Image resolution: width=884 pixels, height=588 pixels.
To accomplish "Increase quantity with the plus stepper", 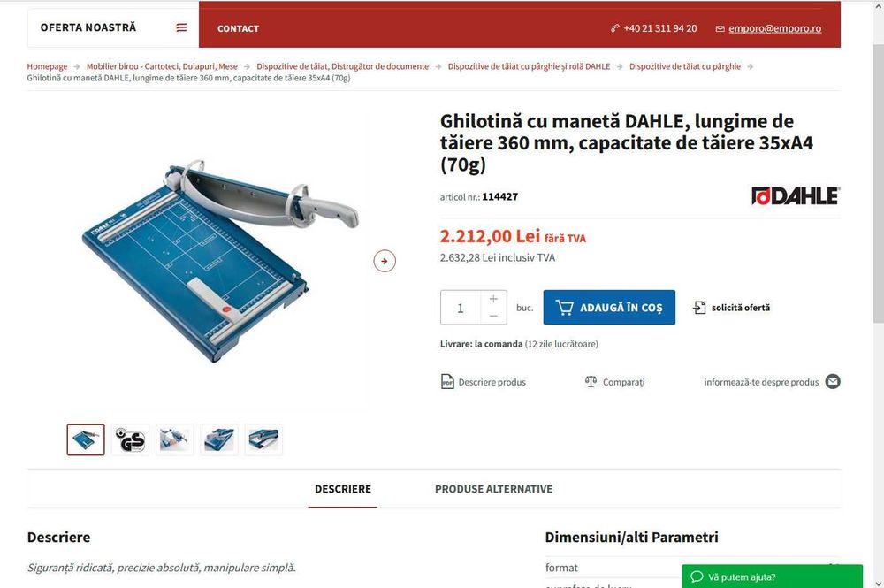I will click(x=493, y=299).
